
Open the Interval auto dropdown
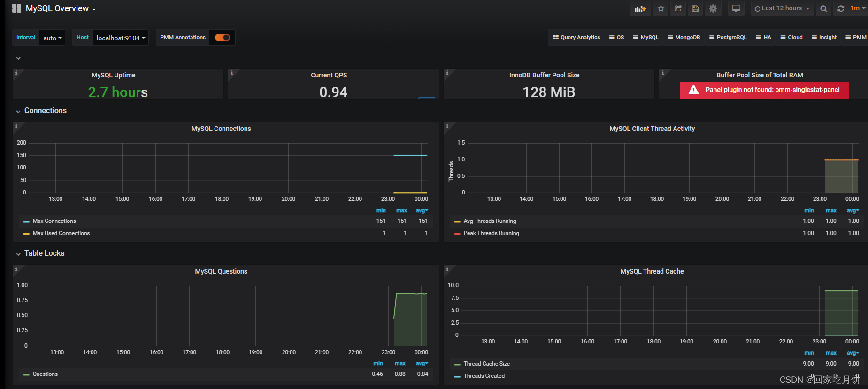point(52,38)
